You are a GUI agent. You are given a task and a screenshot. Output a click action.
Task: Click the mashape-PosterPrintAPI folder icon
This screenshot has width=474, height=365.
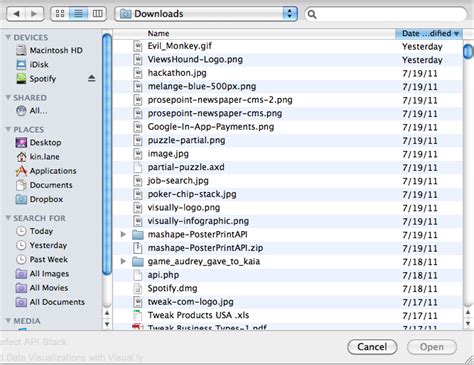138,235
